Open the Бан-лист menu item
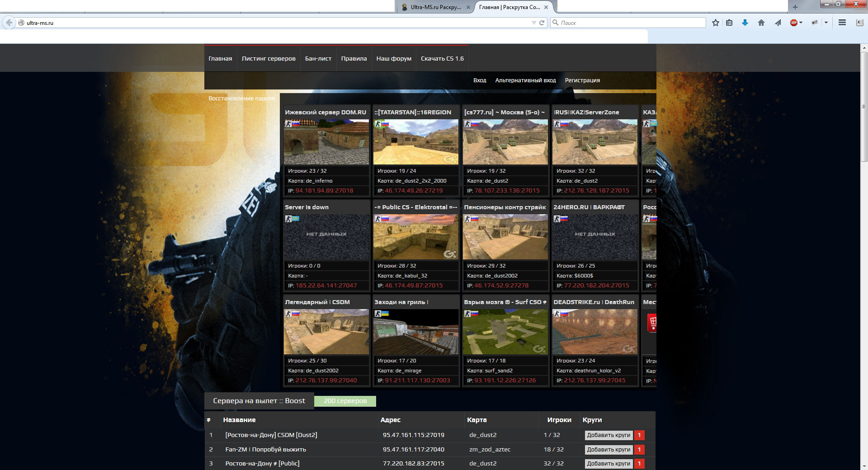Viewport: 868px width, 470px height. click(318, 59)
